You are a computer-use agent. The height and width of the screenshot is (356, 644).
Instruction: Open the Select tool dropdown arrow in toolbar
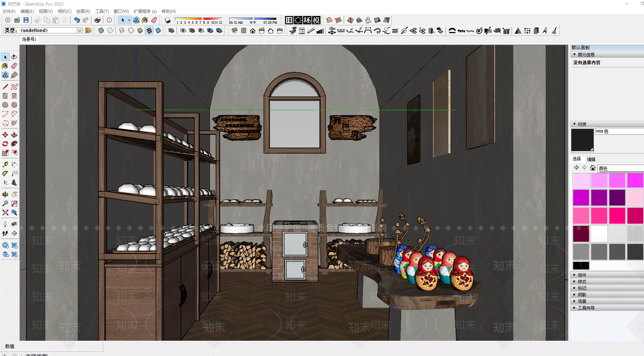(x=129, y=20)
